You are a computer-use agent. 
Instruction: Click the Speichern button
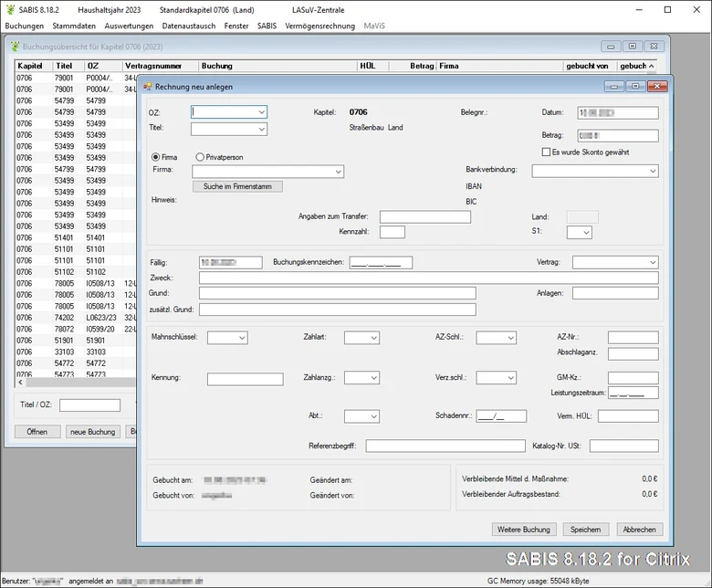click(586, 530)
